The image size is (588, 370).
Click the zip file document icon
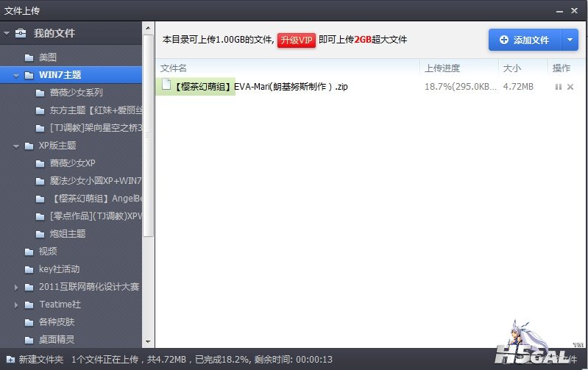coord(166,85)
